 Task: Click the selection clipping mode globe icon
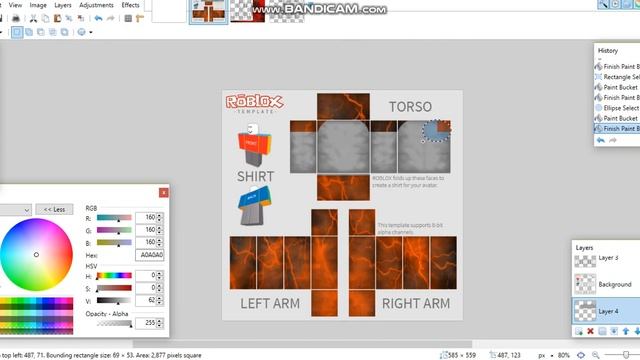82,32
